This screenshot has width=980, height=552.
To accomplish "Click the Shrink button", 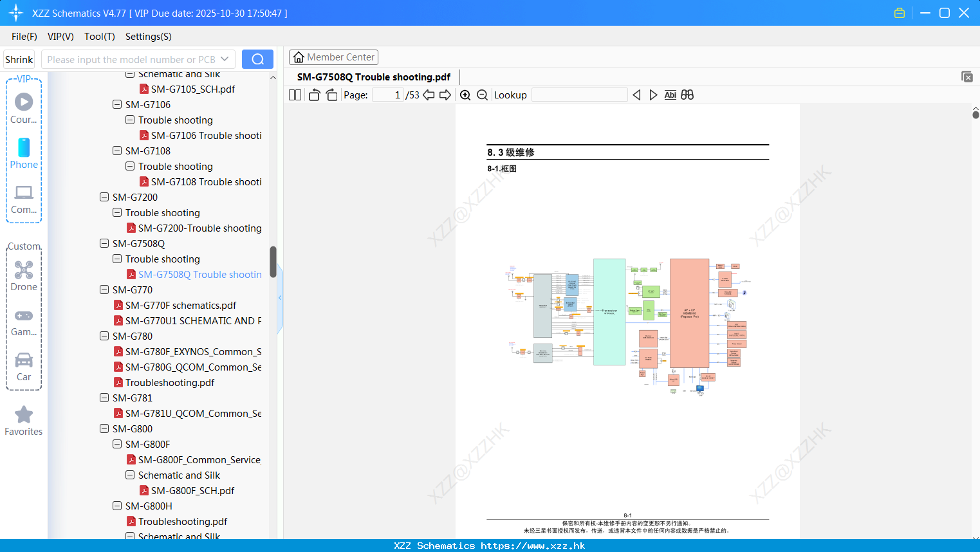I will [x=19, y=59].
